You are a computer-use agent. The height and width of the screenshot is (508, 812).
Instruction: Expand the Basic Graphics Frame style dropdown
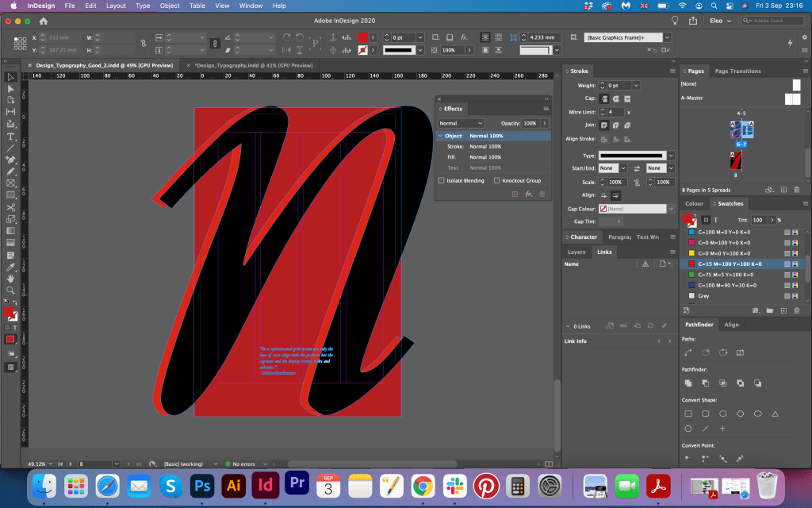pos(667,37)
